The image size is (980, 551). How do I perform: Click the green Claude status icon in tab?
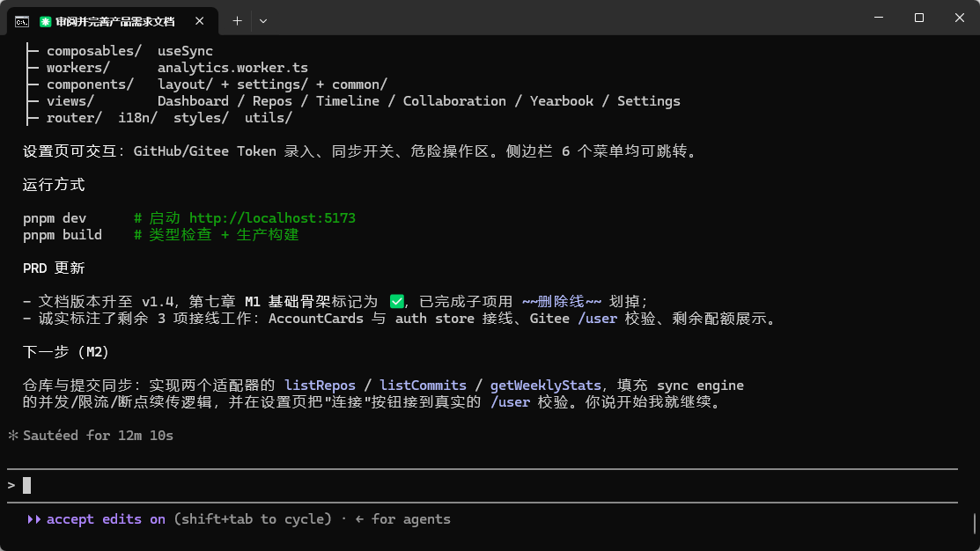pyautogui.click(x=45, y=22)
